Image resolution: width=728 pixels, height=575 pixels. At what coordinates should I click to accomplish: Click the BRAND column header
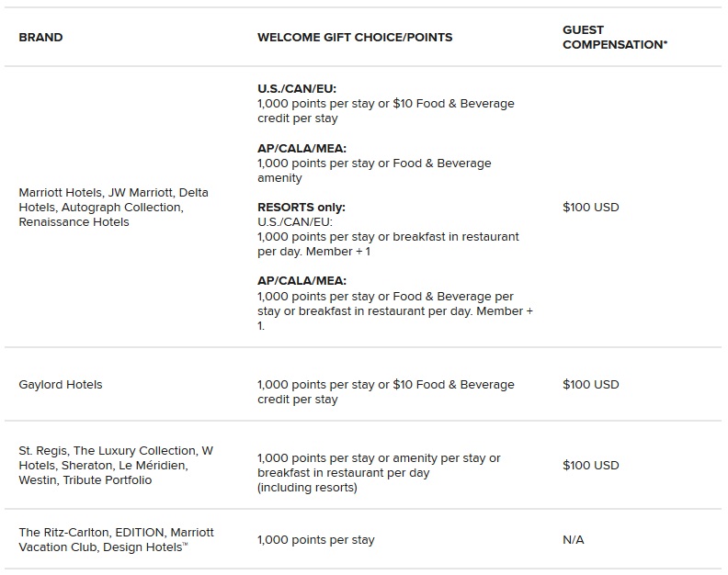coord(40,38)
